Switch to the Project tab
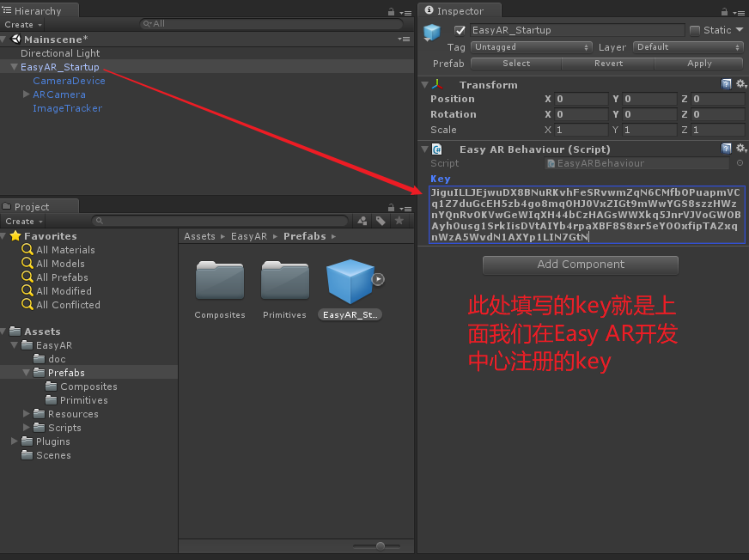749x560 pixels. [x=39, y=206]
